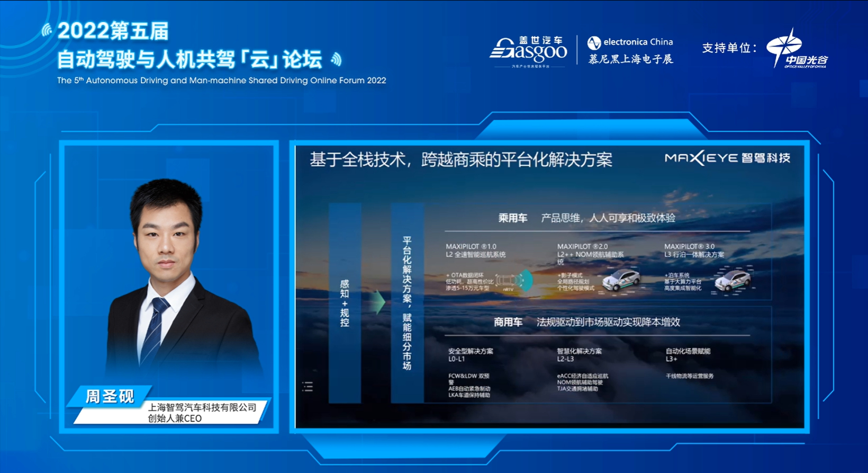Click the title 创始人兼CEO

pyautogui.click(x=175, y=418)
